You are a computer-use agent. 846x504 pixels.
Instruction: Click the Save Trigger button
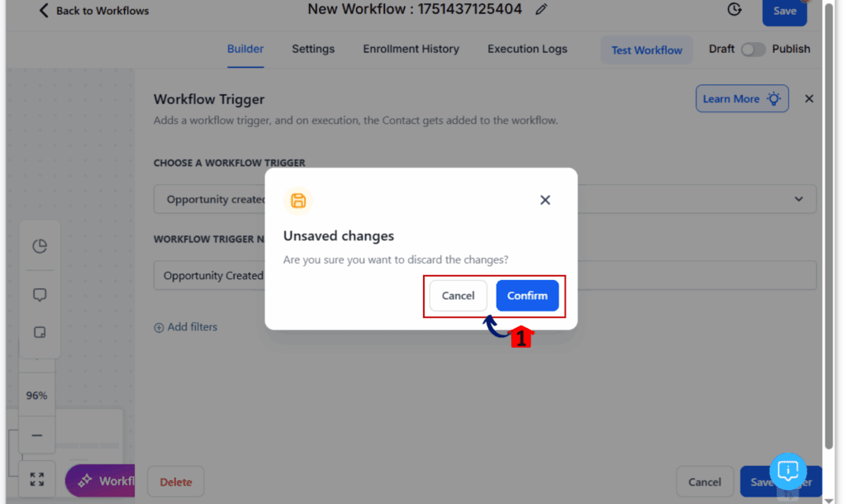[x=781, y=482]
